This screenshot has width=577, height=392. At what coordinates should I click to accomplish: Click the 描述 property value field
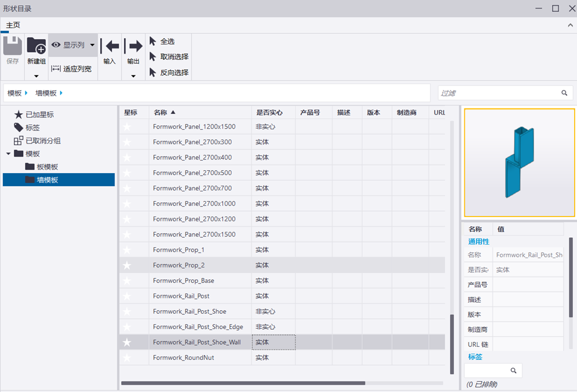pos(528,299)
